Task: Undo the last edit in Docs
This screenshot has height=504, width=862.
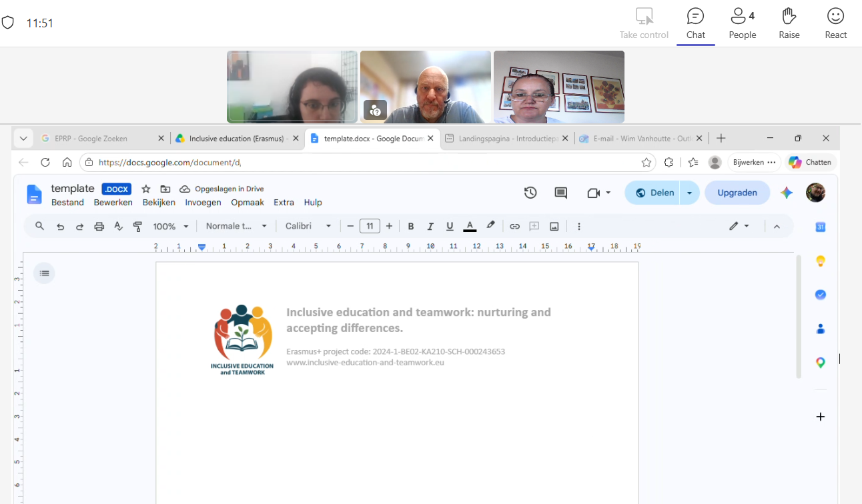Action: click(60, 227)
